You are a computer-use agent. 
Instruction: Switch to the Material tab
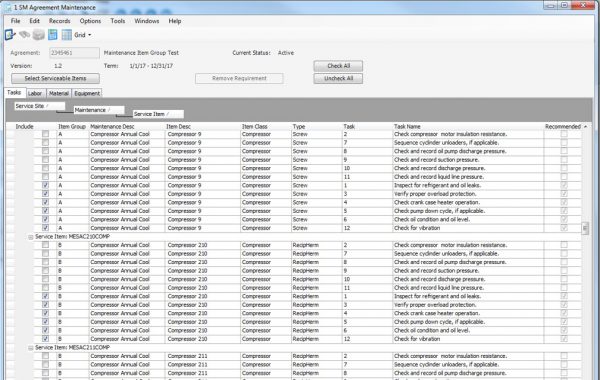point(59,93)
